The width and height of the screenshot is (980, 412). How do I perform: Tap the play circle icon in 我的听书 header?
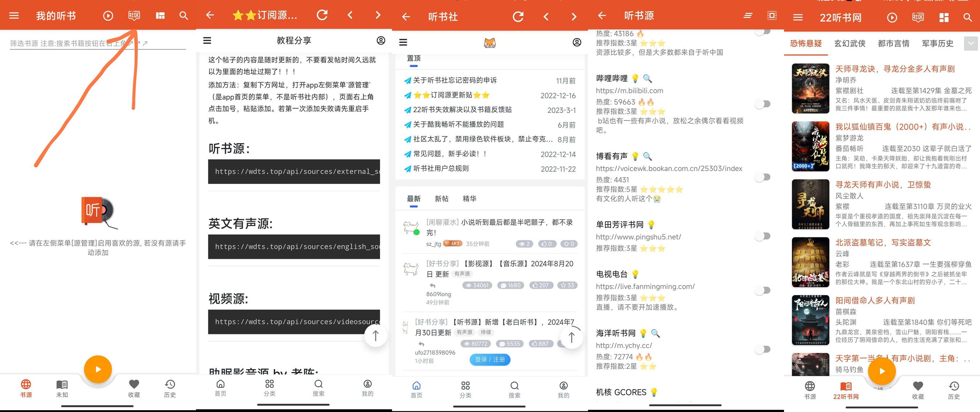108,16
